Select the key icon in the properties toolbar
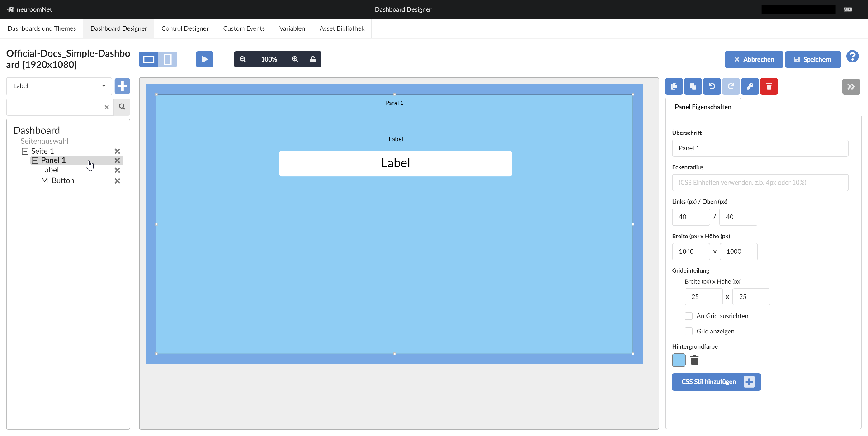This screenshot has width=868, height=436. pos(750,86)
